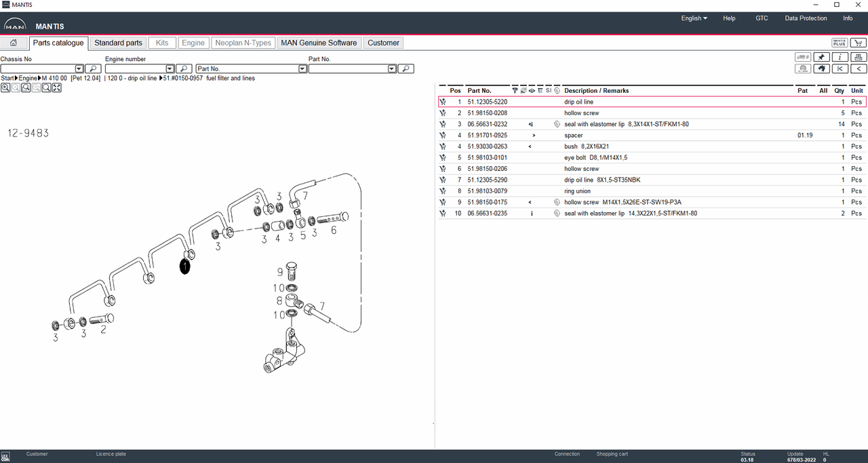Select hollow screw 51.98150-0206 row
The image size is (868, 463).
pyautogui.click(x=652, y=169)
